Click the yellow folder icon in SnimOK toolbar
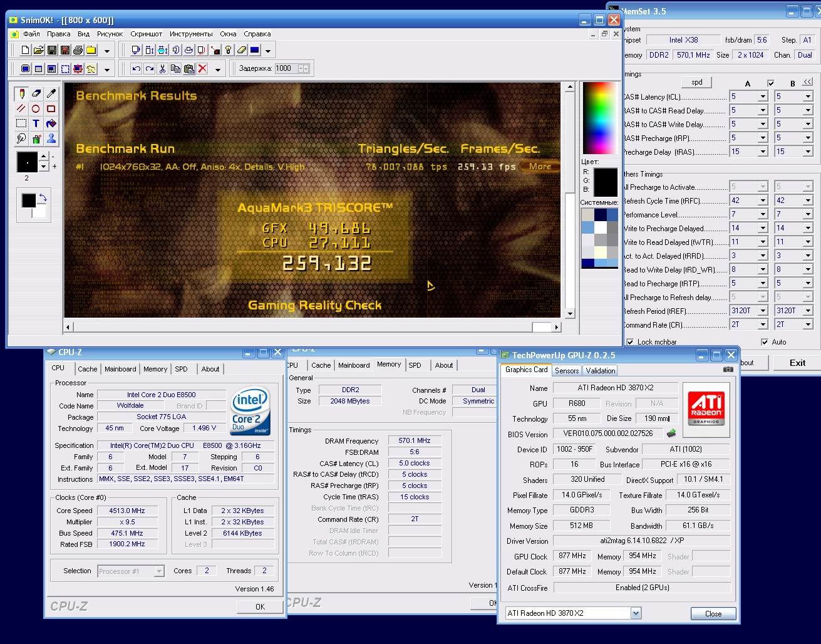Screen dimensions: 821x644 [x=91, y=50]
